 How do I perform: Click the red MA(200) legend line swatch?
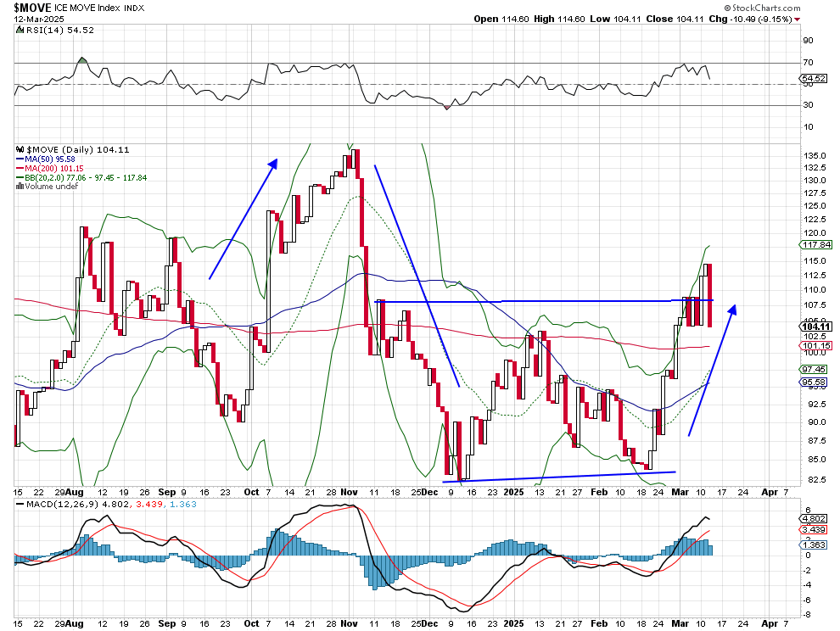pos(20,168)
